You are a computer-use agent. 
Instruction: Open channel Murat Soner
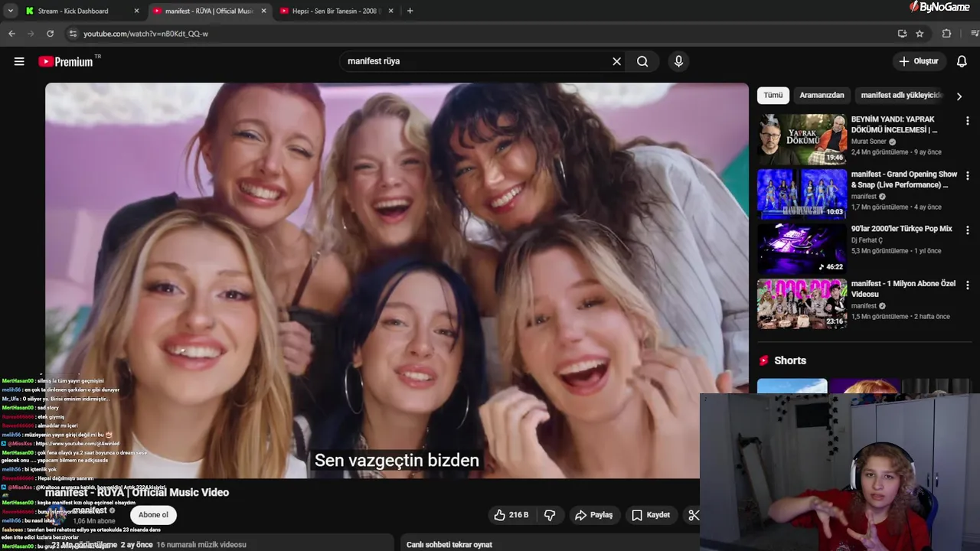[x=869, y=142]
